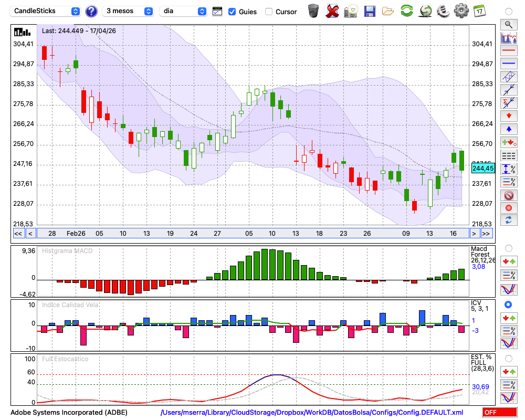Open the 3 mesos period dropdown
Screen dimensions: 525x420
(x=128, y=11)
